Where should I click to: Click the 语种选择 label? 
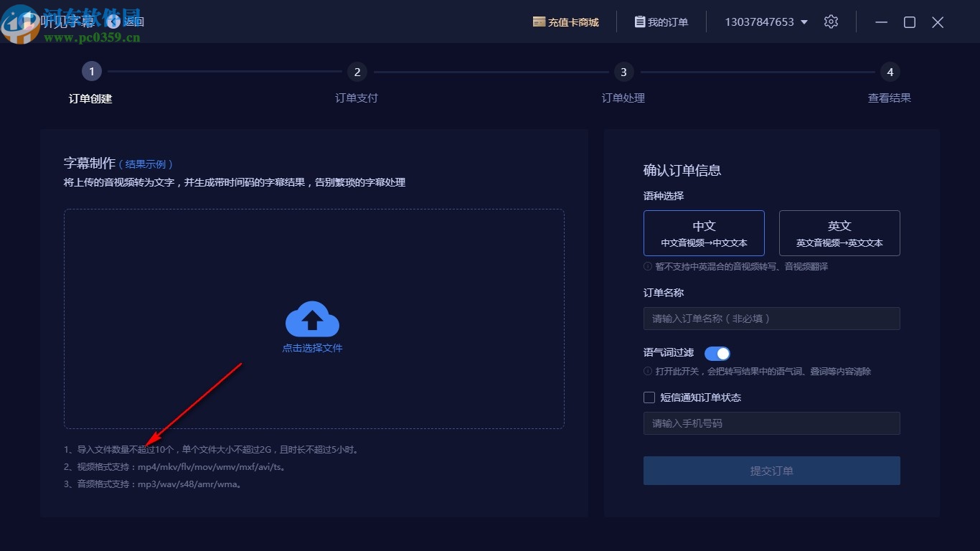(664, 196)
